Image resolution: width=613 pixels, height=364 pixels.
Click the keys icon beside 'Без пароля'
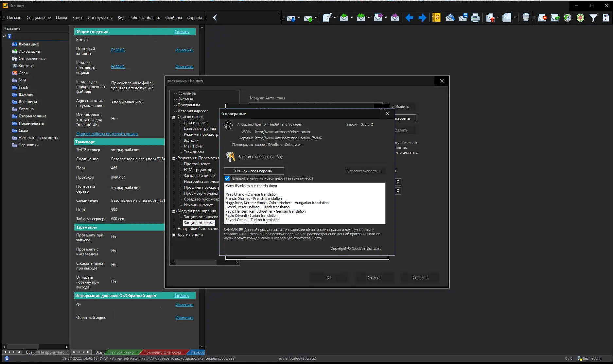click(580, 358)
